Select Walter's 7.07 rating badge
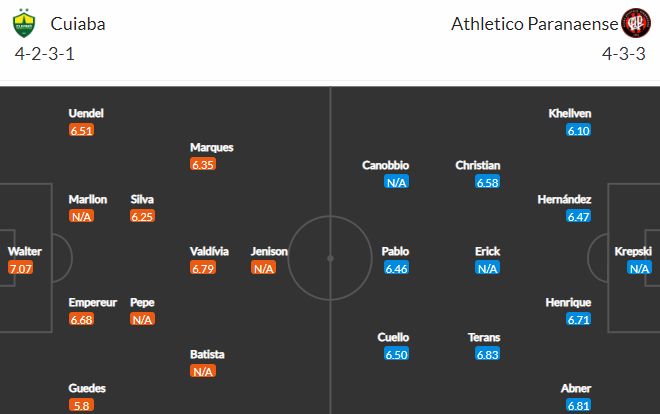This screenshot has width=660, height=414. point(20,268)
